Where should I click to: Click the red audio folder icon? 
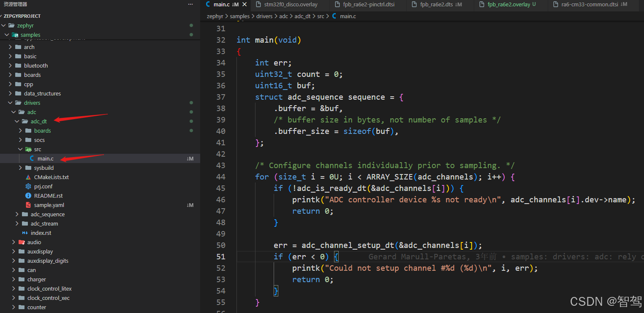pos(22,242)
